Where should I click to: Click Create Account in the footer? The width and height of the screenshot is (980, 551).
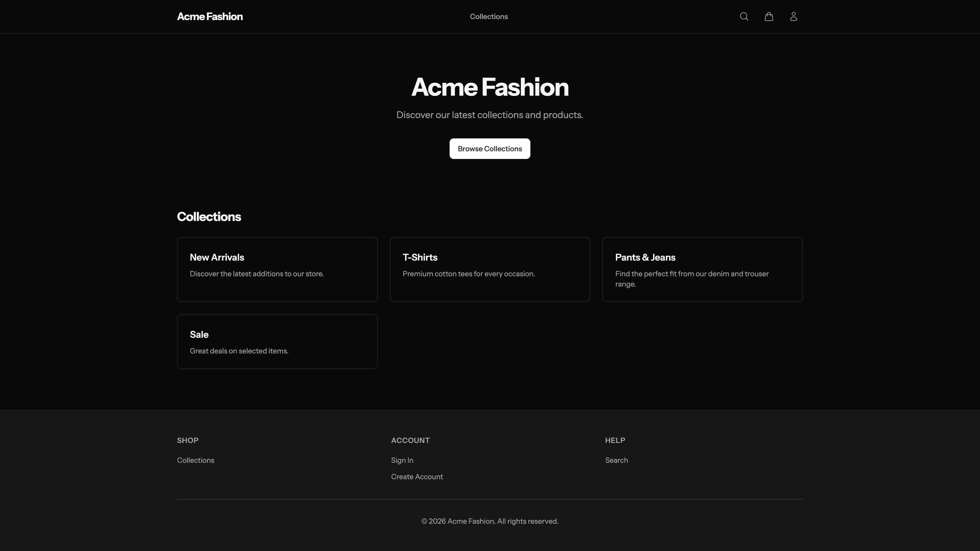[417, 476]
